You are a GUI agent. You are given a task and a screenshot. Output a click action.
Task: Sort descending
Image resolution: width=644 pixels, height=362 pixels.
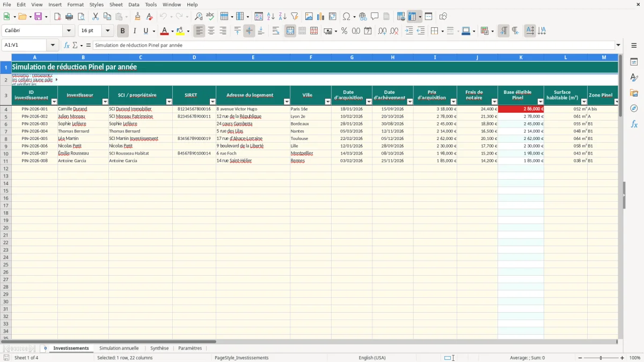tap(283, 17)
